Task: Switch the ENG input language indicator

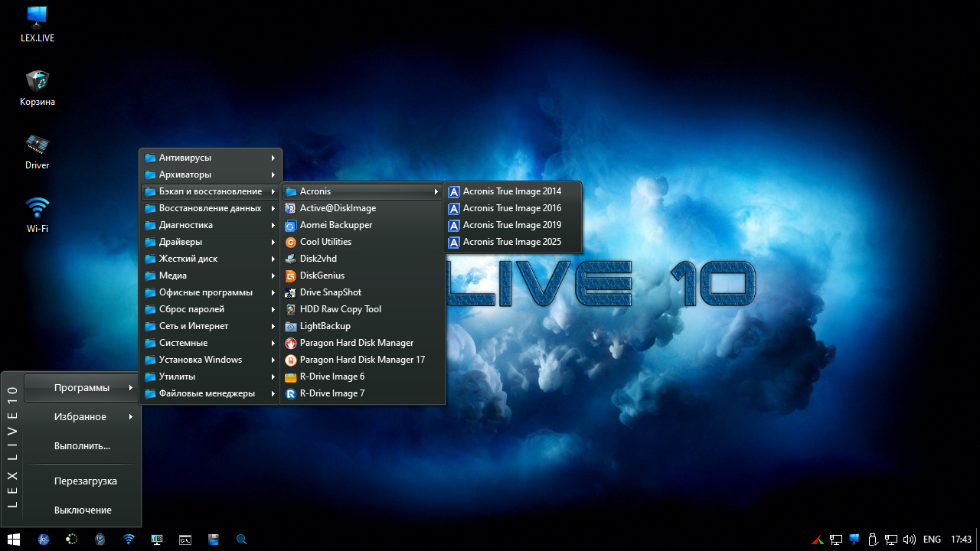Action: coord(932,540)
